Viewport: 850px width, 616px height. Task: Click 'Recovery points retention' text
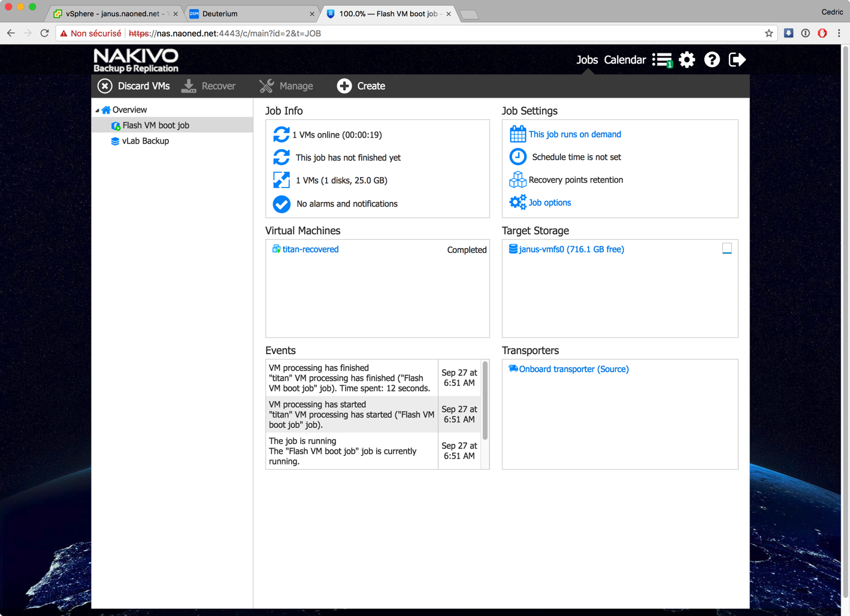pos(576,180)
